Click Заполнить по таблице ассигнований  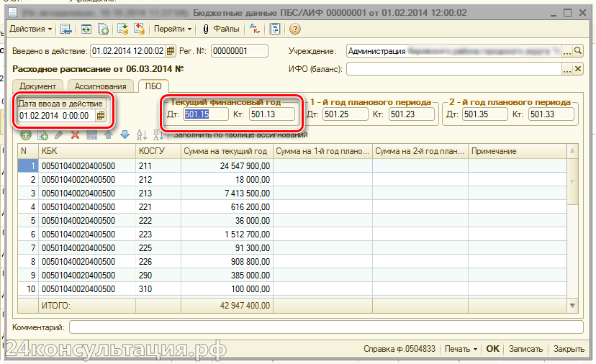[234, 135]
